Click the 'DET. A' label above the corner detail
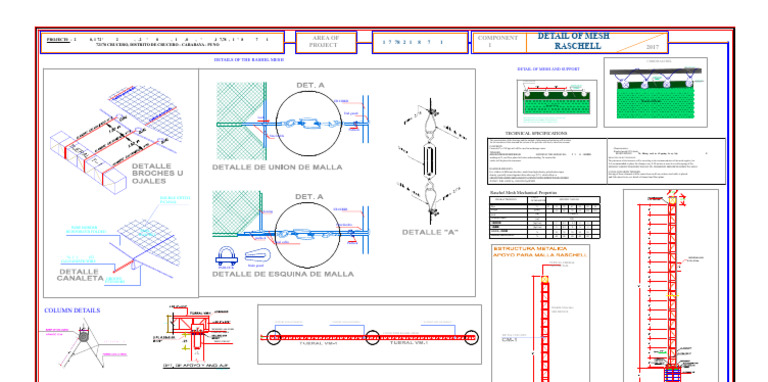768x382 pixels. (x=309, y=196)
